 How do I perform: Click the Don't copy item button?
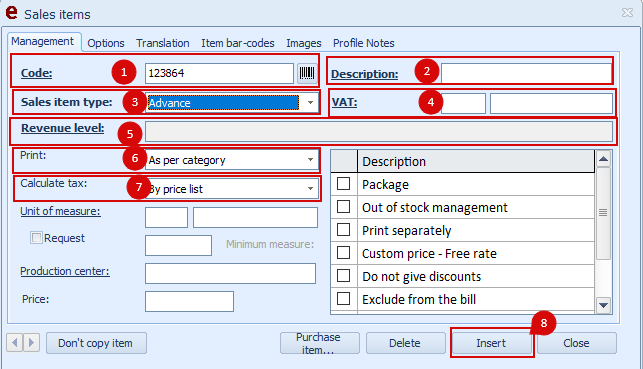point(96,343)
